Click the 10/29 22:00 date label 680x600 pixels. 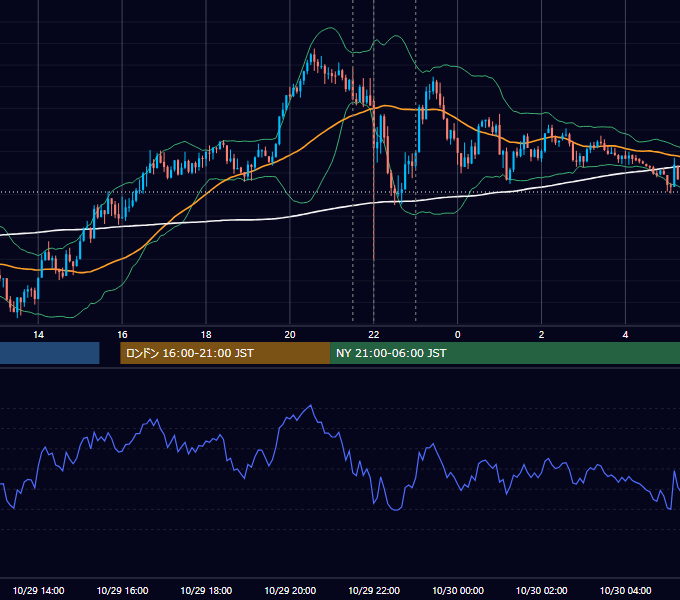pyautogui.click(x=374, y=590)
